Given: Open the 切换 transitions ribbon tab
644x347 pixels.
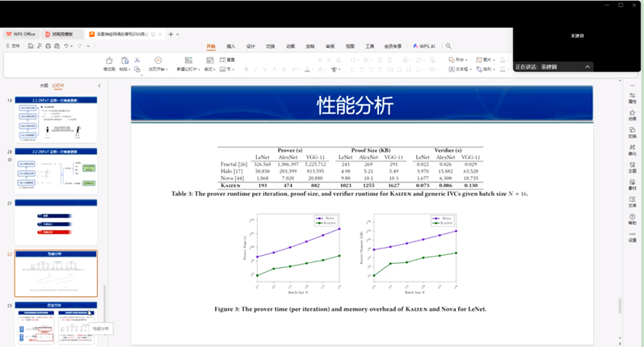Looking at the screenshot, I should point(271,46).
